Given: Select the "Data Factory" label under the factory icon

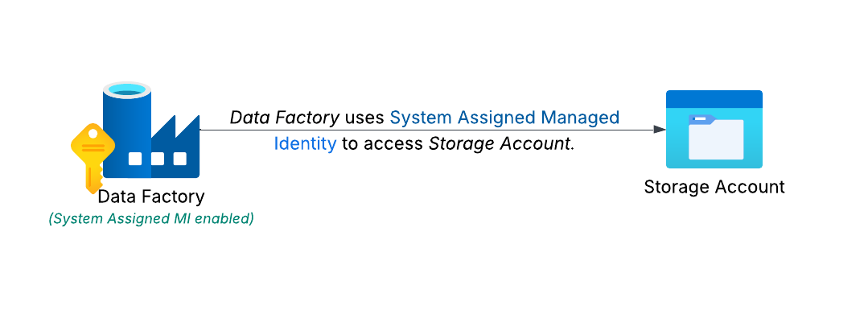Looking at the screenshot, I should [x=151, y=197].
